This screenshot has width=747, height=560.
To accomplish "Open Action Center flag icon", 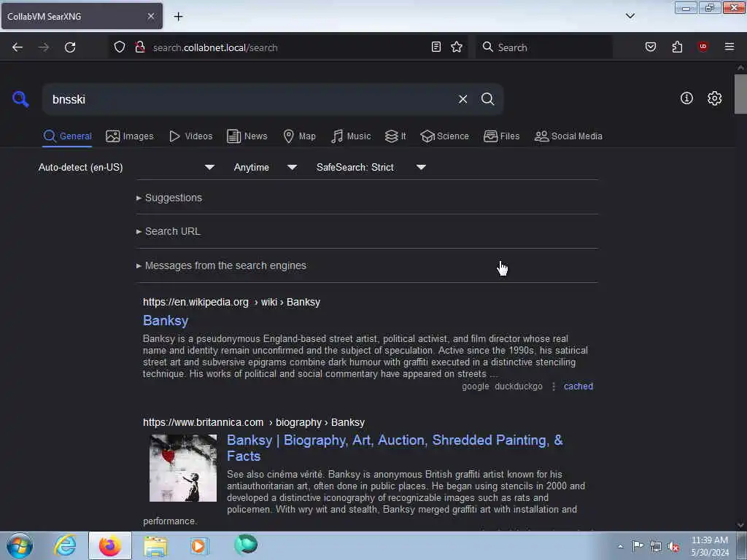I will point(638,545).
